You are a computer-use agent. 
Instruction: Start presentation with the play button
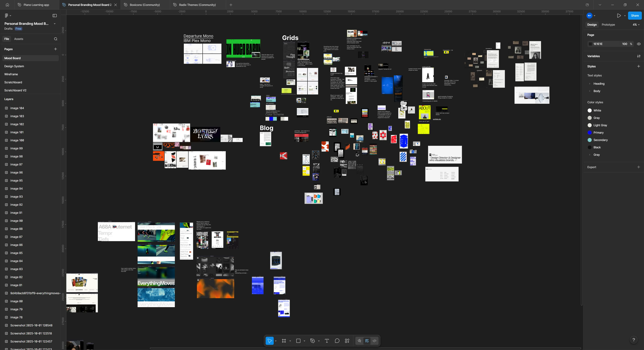click(619, 15)
